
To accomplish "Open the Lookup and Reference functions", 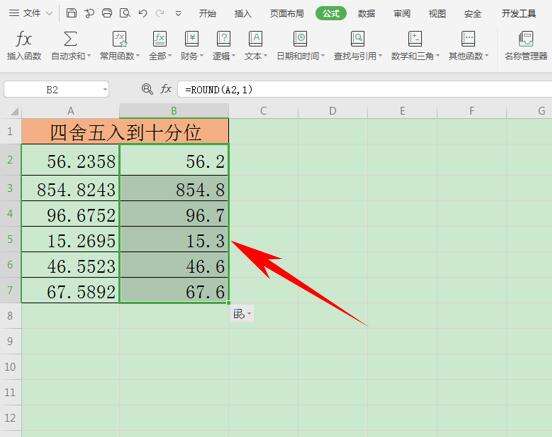I will pyautogui.click(x=357, y=39).
